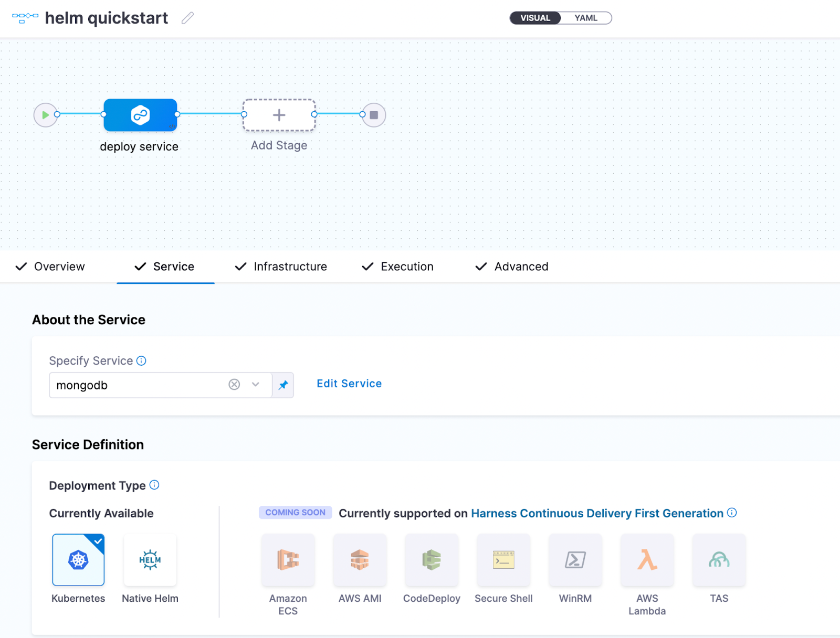Viewport: 840px width, 638px height.
Task: Click the Add Stage plus box
Action: tap(279, 115)
